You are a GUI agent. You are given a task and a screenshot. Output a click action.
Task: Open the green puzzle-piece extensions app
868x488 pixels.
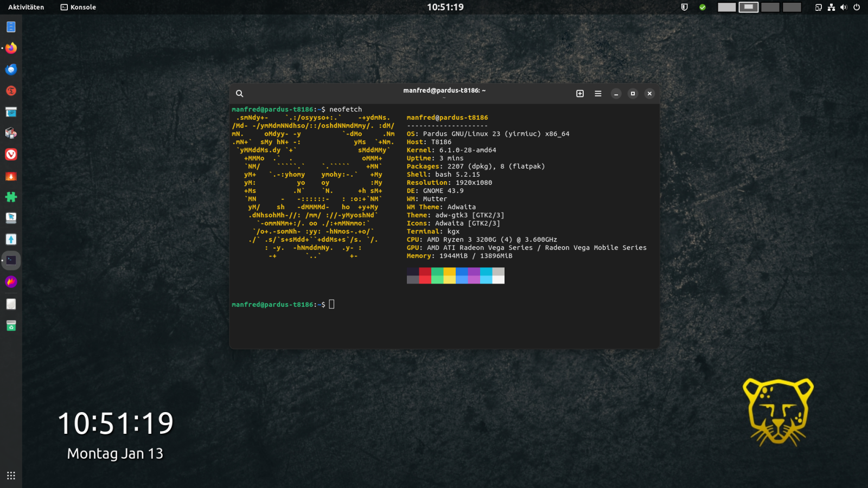pos(11,197)
